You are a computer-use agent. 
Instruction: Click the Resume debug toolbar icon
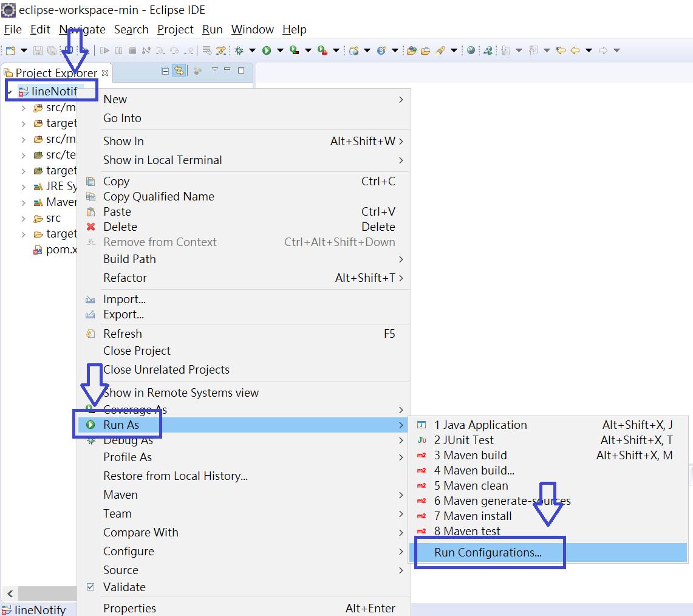coord(104,50)
